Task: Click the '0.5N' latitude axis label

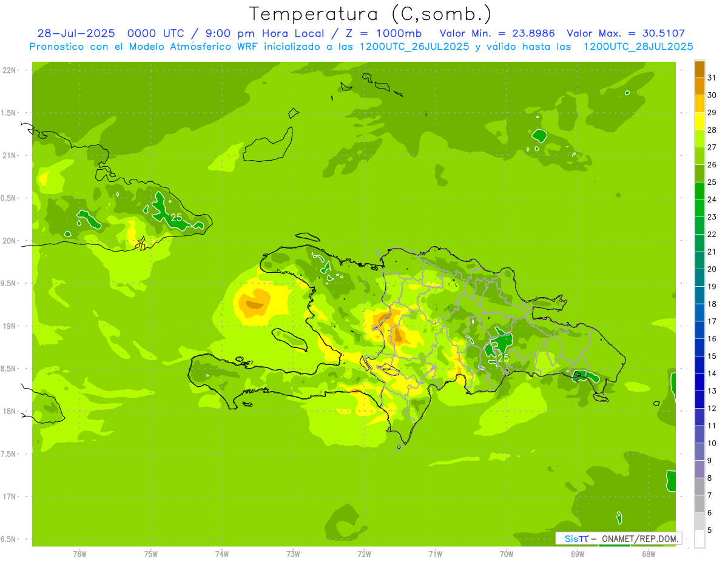Action: [x=8, y=198]
